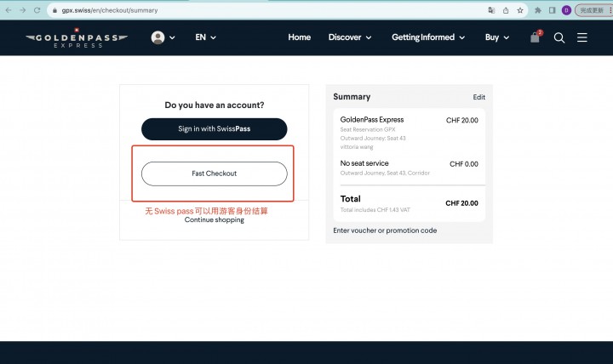The height and width of the screenshot is (364, 613).
Task: Click the GoldenPass Express logo
Action: pyautogui.click(x=77, y=38)
